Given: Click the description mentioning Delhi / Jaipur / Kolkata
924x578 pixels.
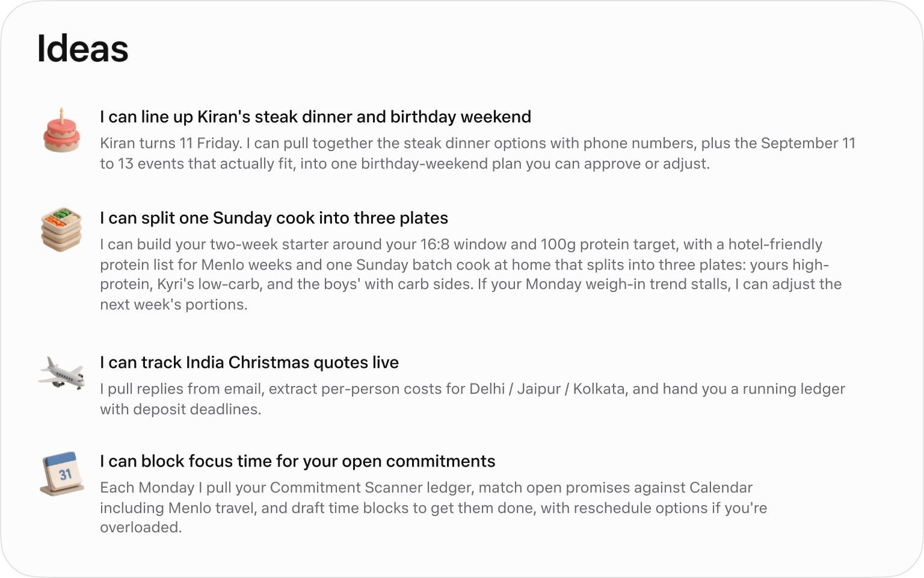Looking at the screenshot, I should (472, 399).
